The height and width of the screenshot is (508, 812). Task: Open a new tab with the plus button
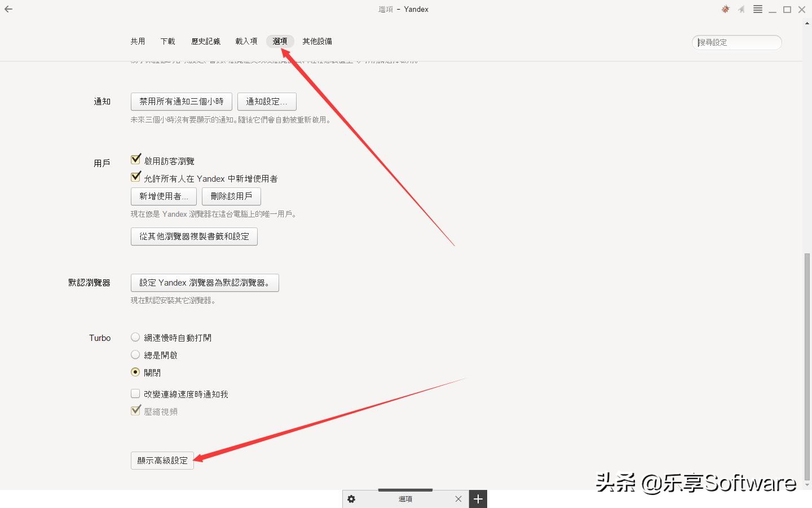(478, 499)
